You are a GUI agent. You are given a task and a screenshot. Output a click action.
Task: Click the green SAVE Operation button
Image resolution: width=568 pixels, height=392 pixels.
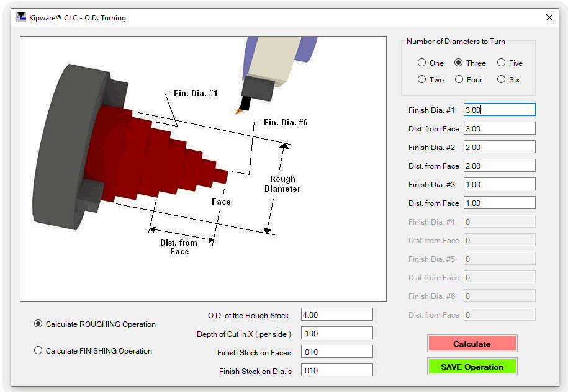pos(472,367)
